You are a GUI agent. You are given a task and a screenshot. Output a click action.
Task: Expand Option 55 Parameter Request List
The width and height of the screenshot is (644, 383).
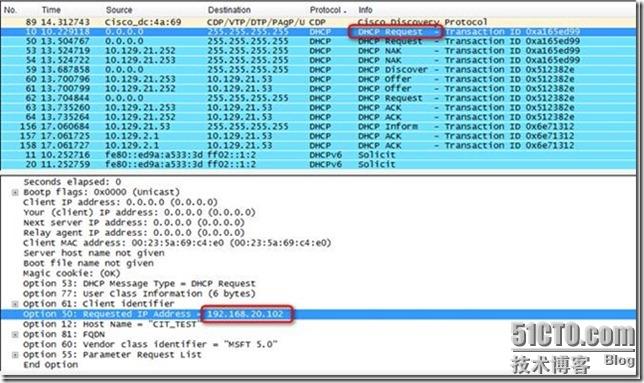coord(15,355)
